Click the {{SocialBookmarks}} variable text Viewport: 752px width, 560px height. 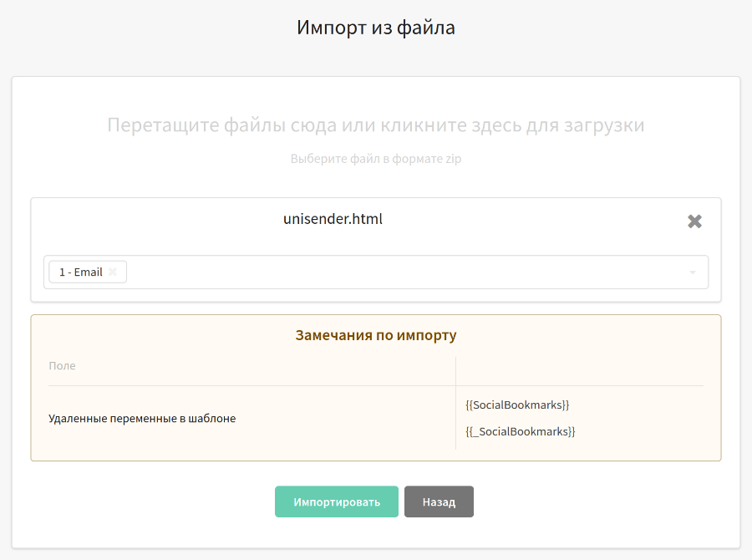click(517, 405)
